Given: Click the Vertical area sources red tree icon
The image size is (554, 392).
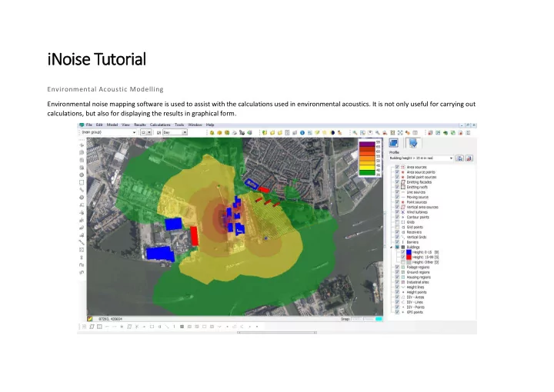Looking at the screenshot, I should [x=402, y=207].
